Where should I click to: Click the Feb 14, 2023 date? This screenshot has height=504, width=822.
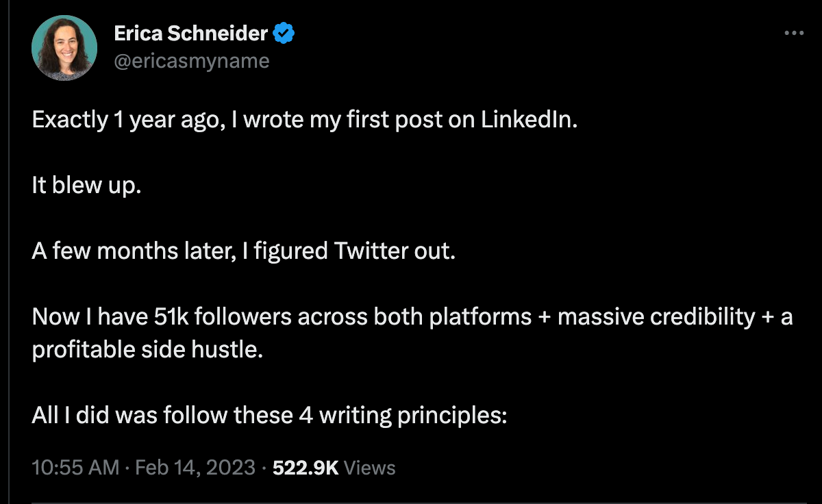click(195, 468)
